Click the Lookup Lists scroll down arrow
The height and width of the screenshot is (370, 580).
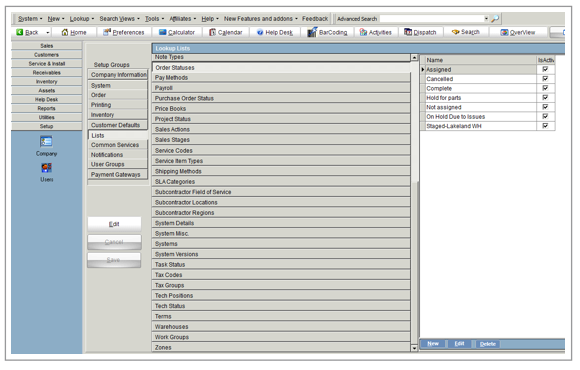(x=414, y=348)
